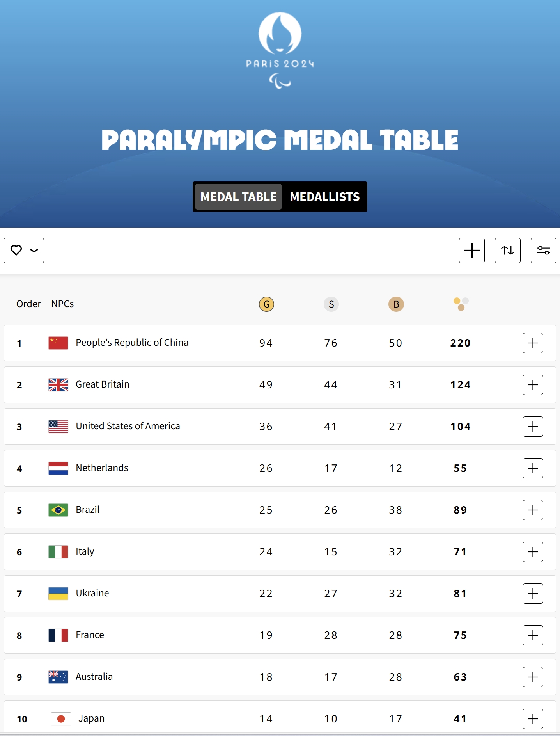Click the Paris 2024 Paralympics logo

(280, 50)
